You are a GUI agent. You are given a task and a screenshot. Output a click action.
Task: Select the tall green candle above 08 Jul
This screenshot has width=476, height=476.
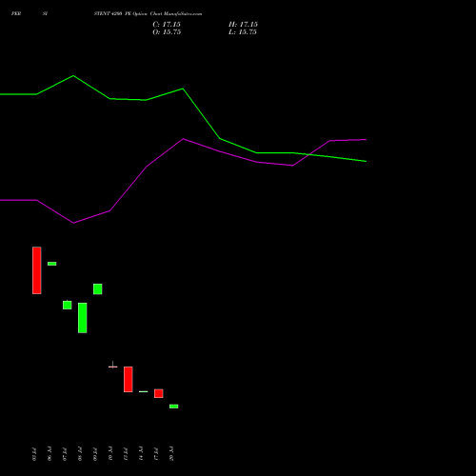point(83,318)
